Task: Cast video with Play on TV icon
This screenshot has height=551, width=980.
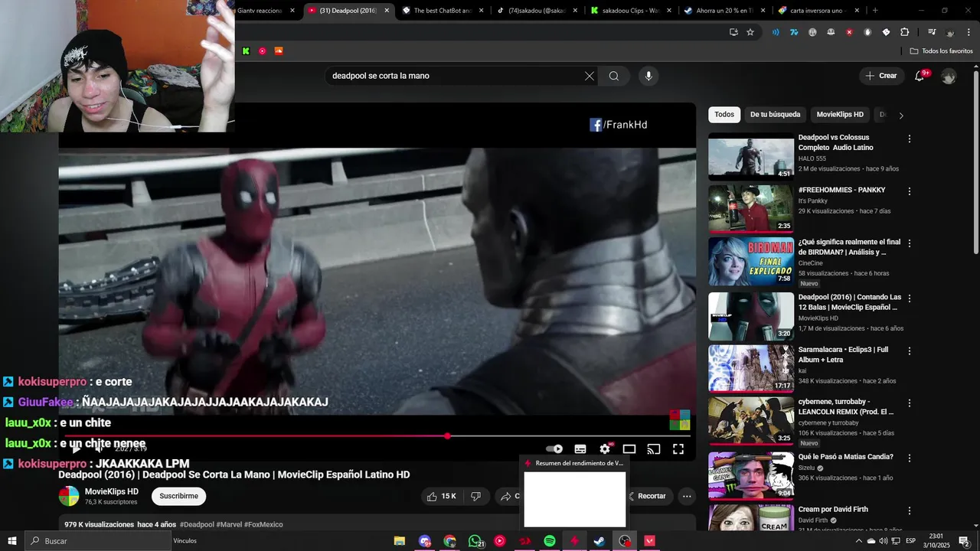Action: (654, 449)
